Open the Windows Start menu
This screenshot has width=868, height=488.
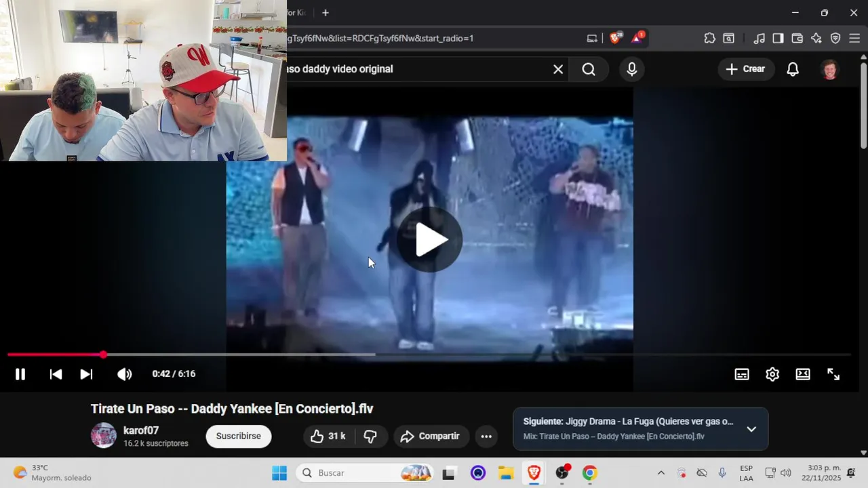tap(279, 473)
